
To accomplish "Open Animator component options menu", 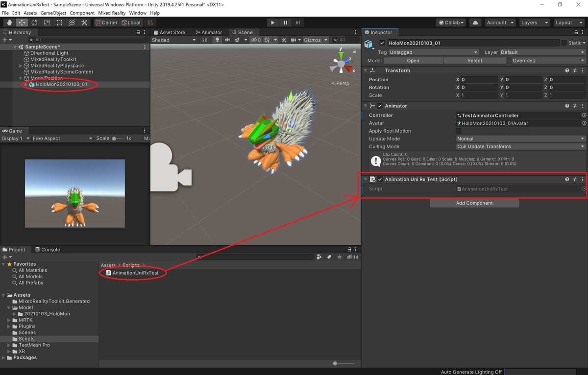I will (x=582, y=106).
